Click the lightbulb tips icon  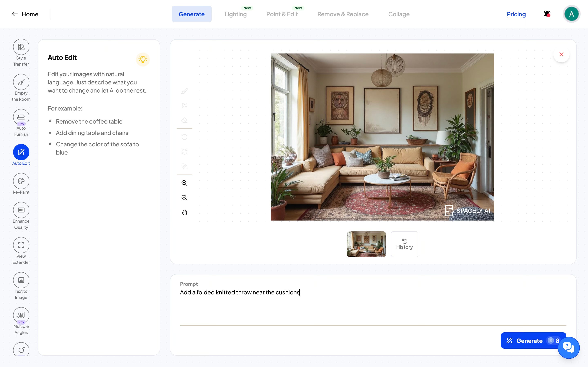pyautogui.click(x=143, y=59)
